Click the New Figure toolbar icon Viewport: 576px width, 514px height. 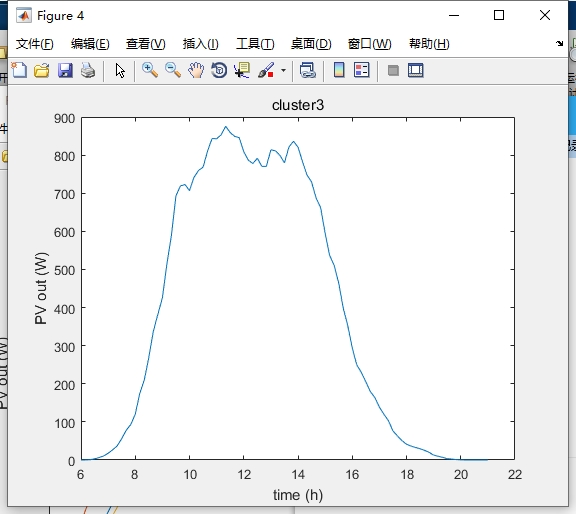tap(19, 70)
